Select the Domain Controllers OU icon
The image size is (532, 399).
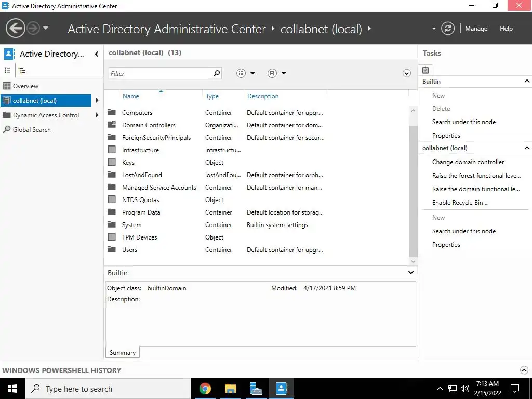112,125
